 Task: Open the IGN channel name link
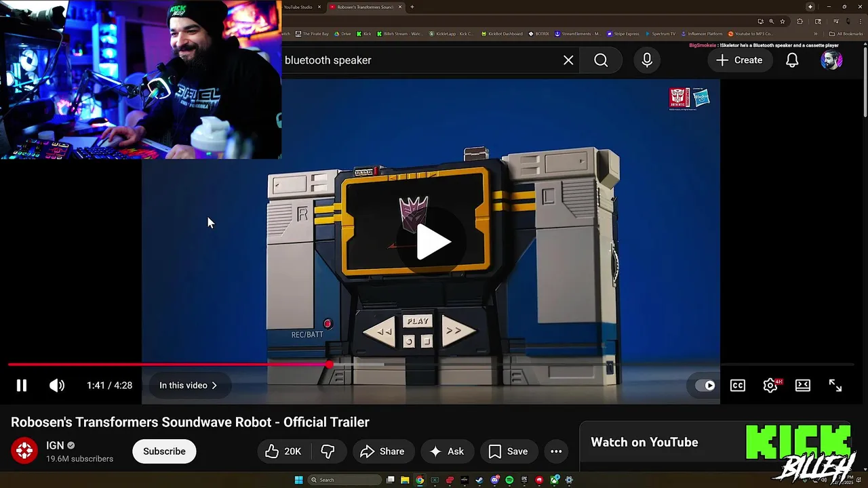click(x=55, y=445)
